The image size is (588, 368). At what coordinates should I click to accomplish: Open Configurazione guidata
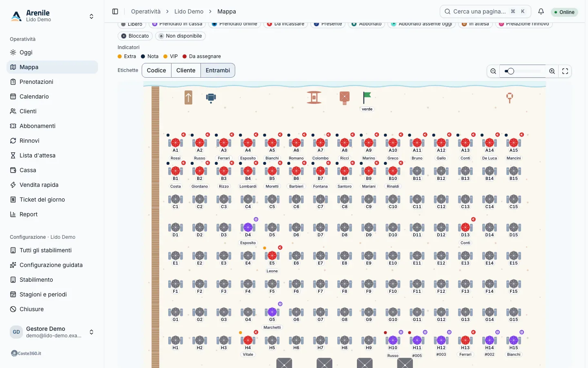(52, 265)
